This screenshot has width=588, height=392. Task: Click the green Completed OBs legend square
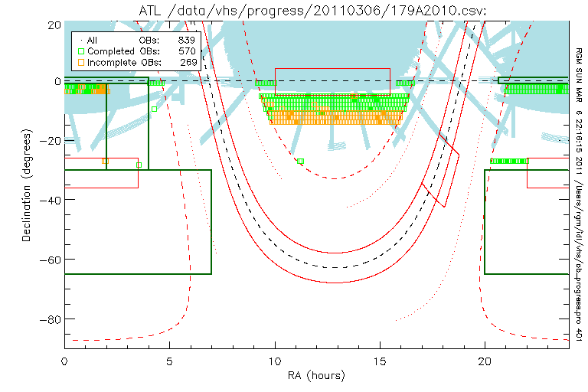tap(81, 51)
